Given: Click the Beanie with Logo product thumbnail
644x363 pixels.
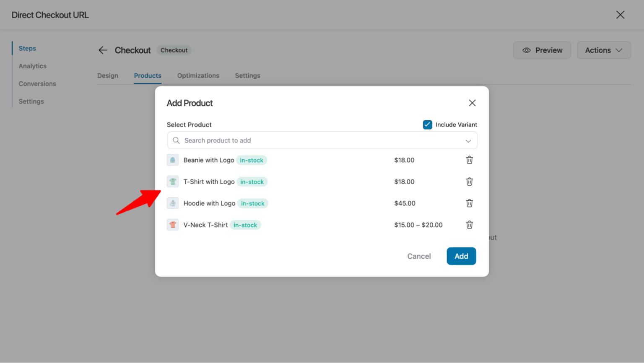Looking at the screenshot, I should point(173,160).
